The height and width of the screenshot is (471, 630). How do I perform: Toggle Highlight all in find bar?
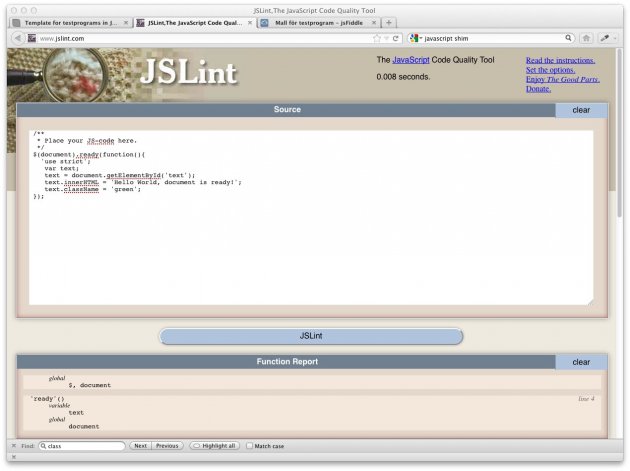coord(215,446)
